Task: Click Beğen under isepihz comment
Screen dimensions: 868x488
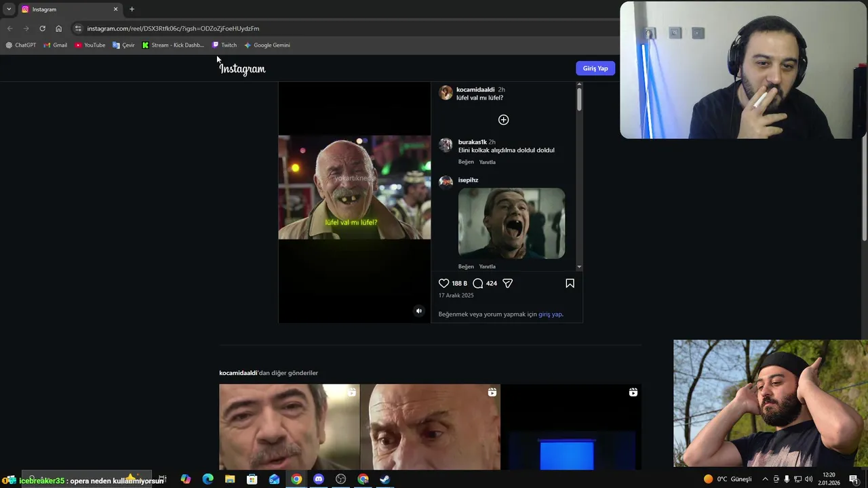Action: pos(466,266)
